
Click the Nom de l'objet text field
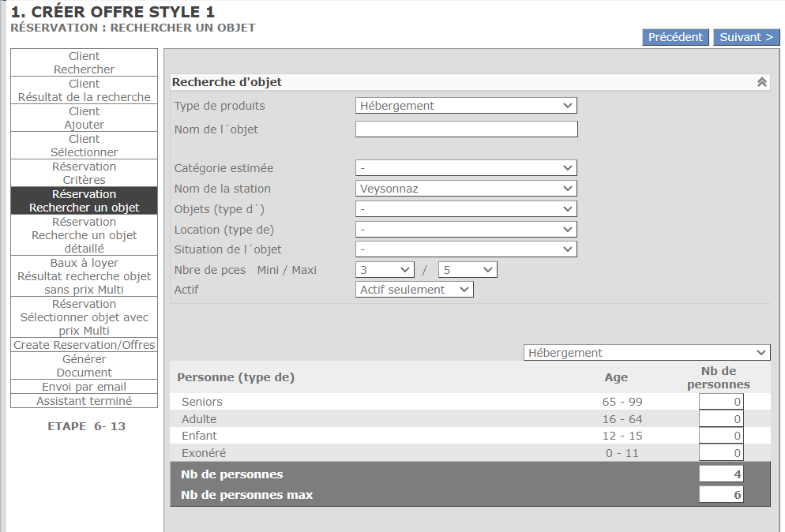[466, 129]
